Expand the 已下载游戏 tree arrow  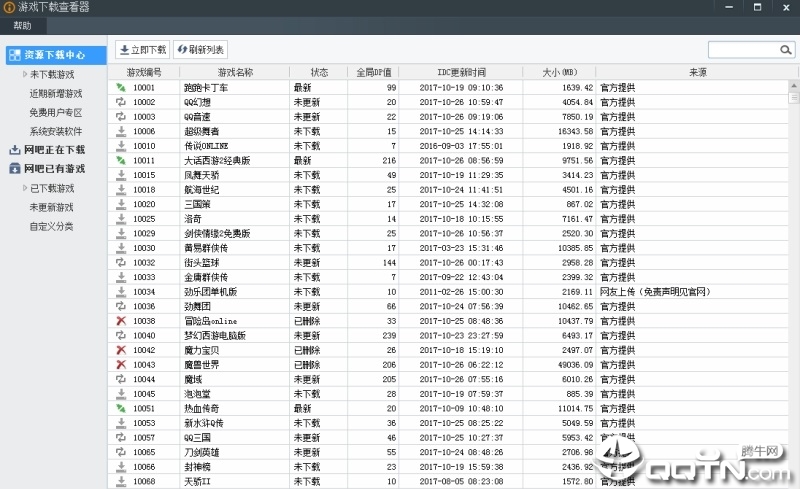24,188
